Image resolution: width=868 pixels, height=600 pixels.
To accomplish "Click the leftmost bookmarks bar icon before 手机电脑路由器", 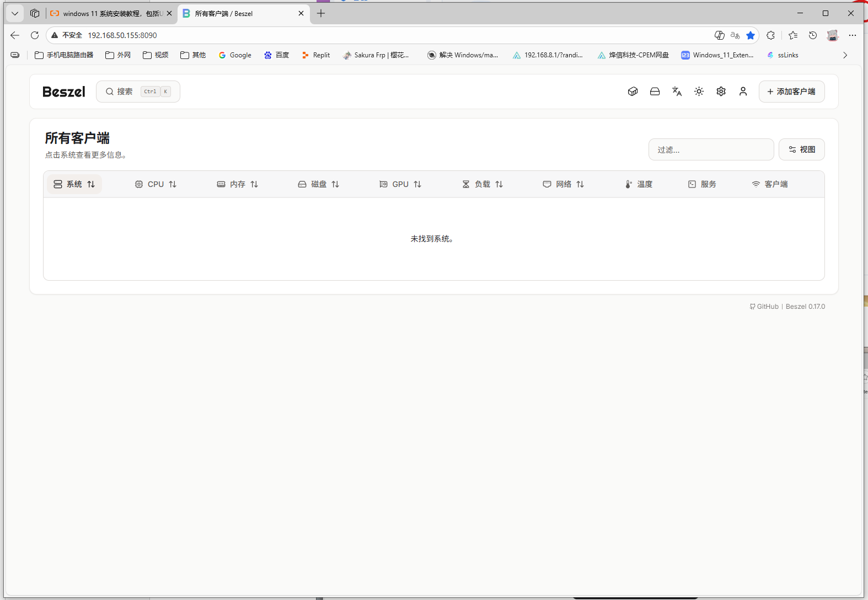I will point(15,55).
